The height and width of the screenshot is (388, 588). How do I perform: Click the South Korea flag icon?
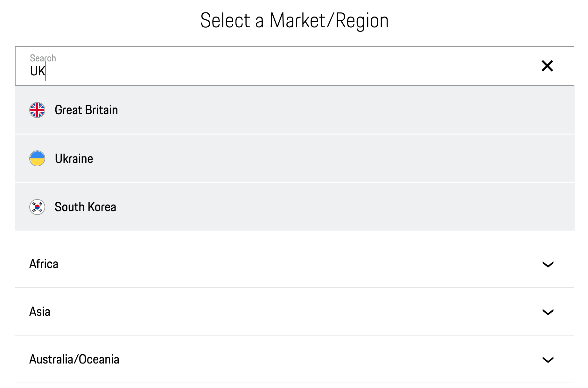[x=37, y=207]
